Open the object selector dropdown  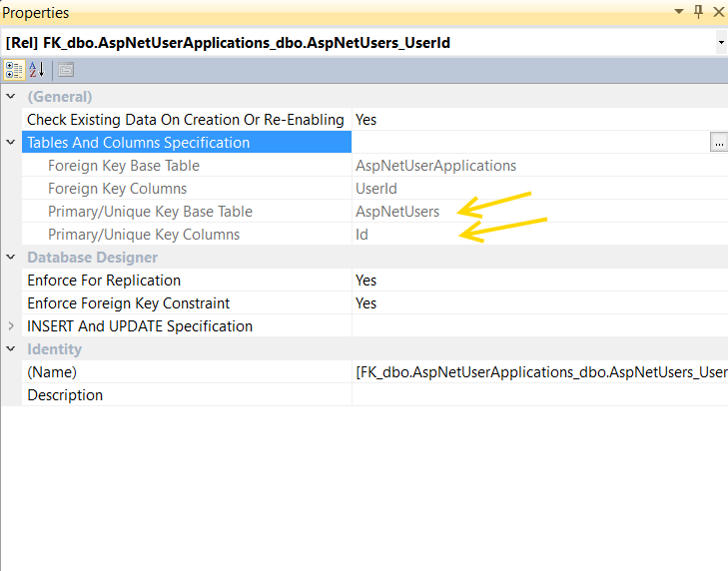(x=720, y=43)
